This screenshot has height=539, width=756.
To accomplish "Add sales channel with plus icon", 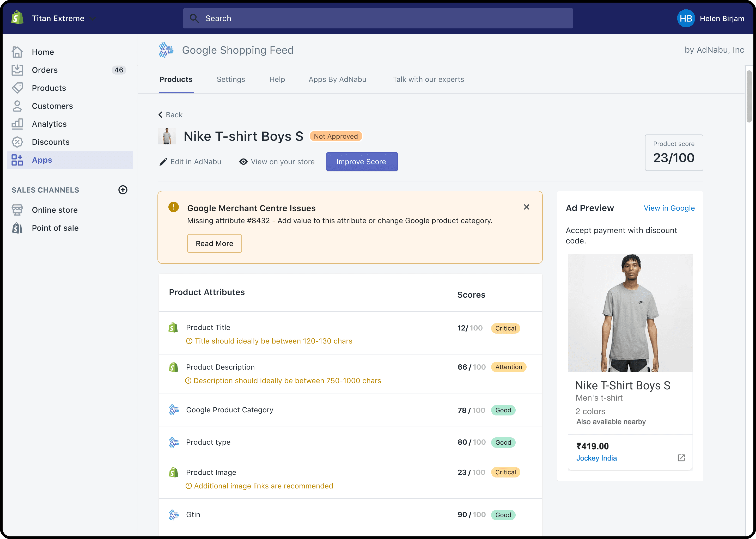I will [x=123, y=190].
